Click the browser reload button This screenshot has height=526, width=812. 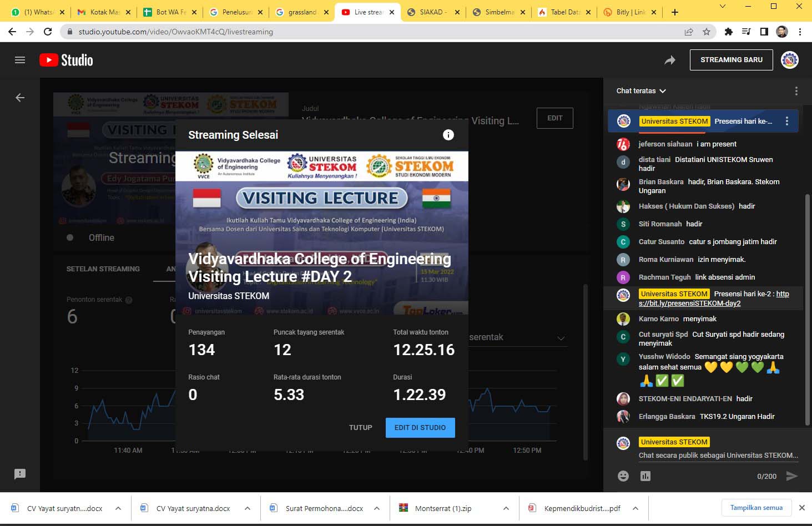(x=48, y=32)
